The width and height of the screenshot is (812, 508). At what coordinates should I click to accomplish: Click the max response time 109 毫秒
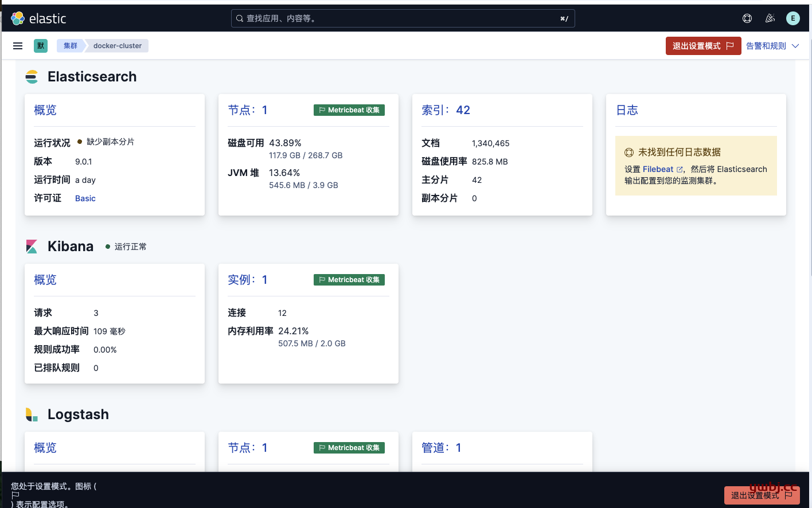coord(110,331)
